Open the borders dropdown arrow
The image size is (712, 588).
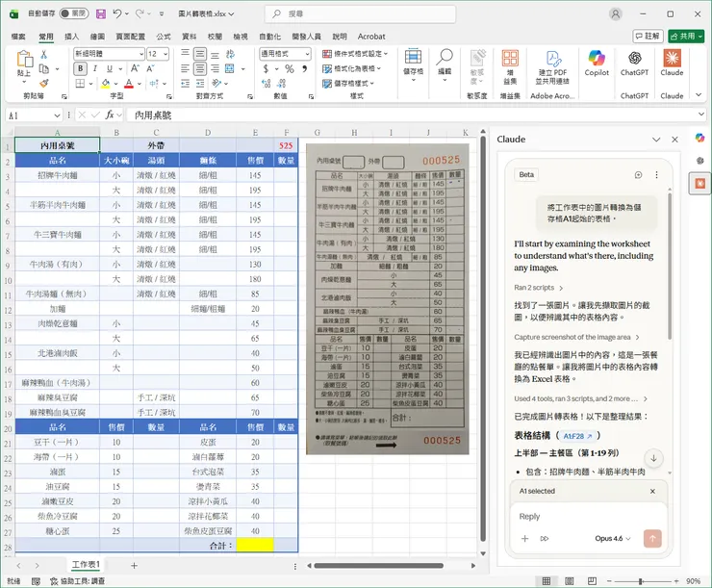tap(90, 84)
